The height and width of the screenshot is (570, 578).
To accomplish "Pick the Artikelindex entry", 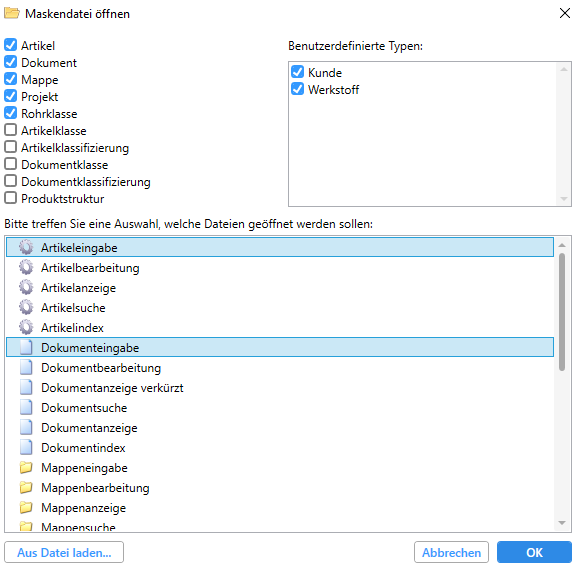I will pyautogui.click(x=280, y=327).
